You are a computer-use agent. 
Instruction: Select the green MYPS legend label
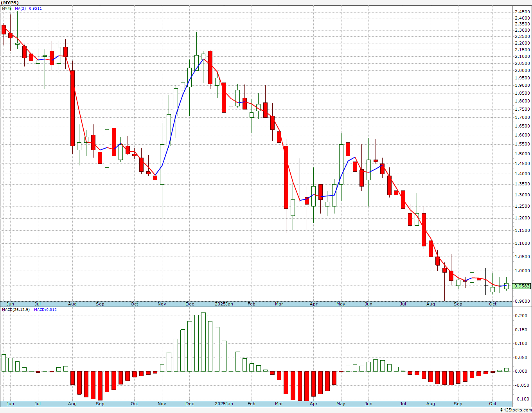pos(7,9)
